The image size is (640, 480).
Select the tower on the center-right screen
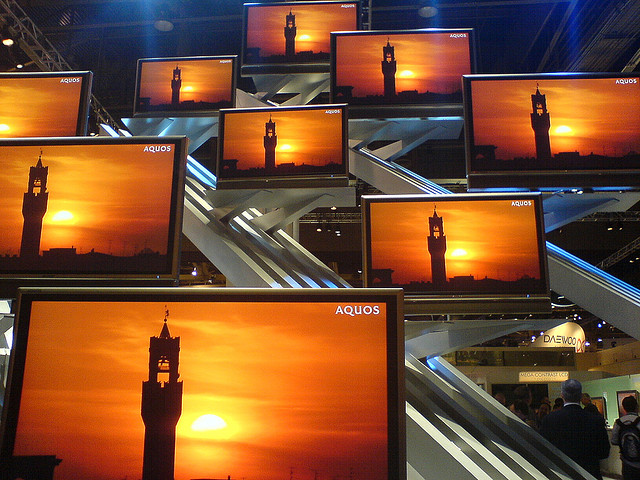pyautogui.click(x=437, y=246)
